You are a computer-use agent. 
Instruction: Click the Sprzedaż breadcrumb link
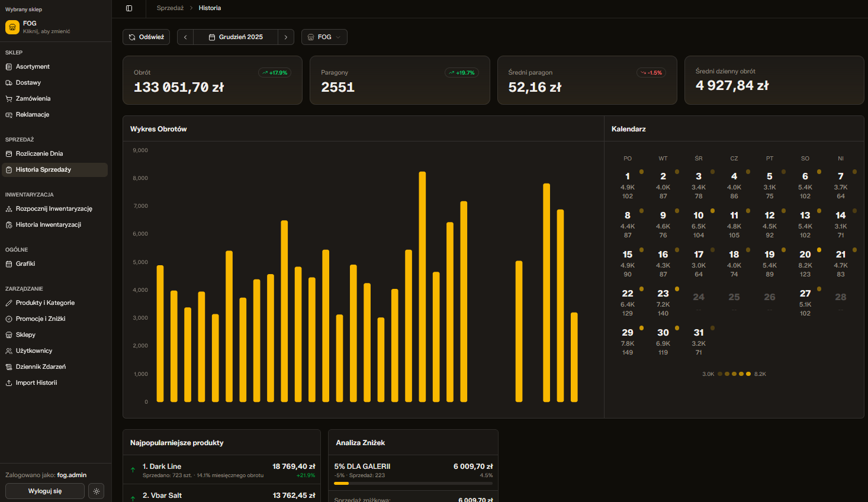[170, 8]
